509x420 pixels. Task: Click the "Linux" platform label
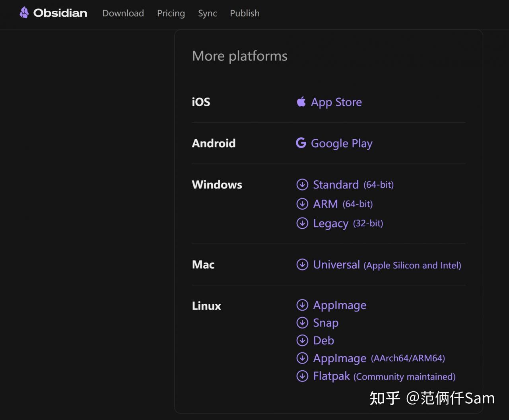click(x=206, y=306)
